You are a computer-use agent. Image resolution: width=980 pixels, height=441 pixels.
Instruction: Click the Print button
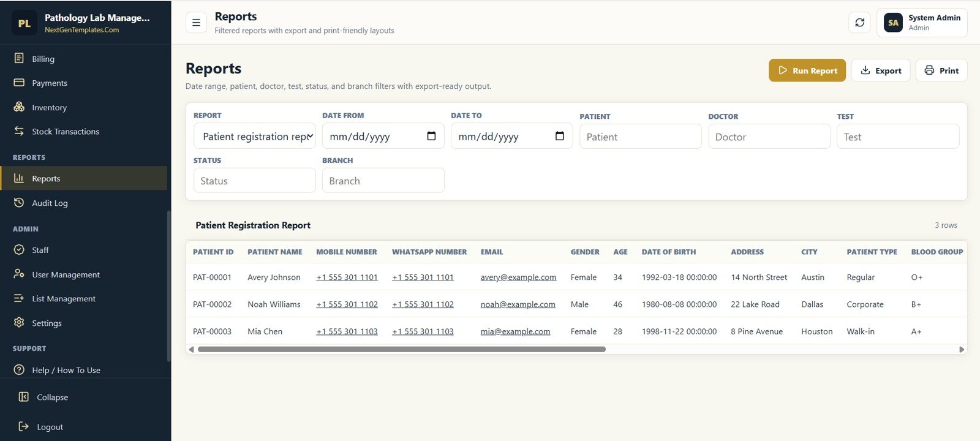point(941,70)
